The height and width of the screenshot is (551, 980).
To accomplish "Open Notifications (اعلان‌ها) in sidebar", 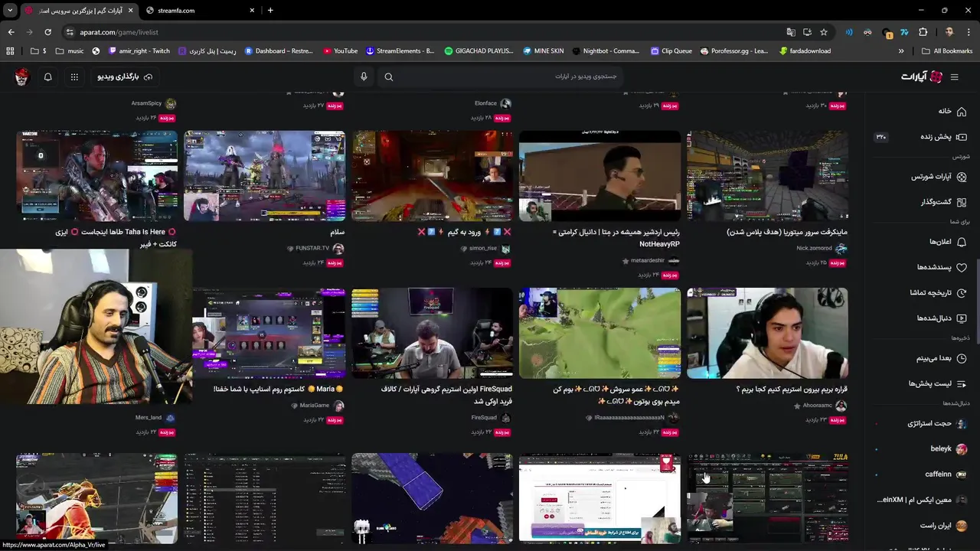I will 948,242.
